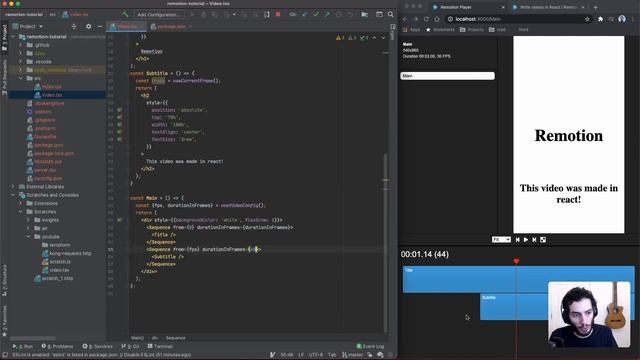
Task: Select index.tsx in src folder
Action: click(x=48, y=87)
